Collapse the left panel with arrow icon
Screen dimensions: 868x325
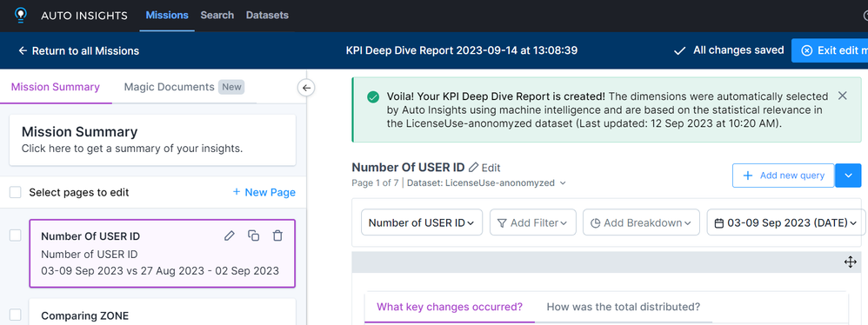306,87
